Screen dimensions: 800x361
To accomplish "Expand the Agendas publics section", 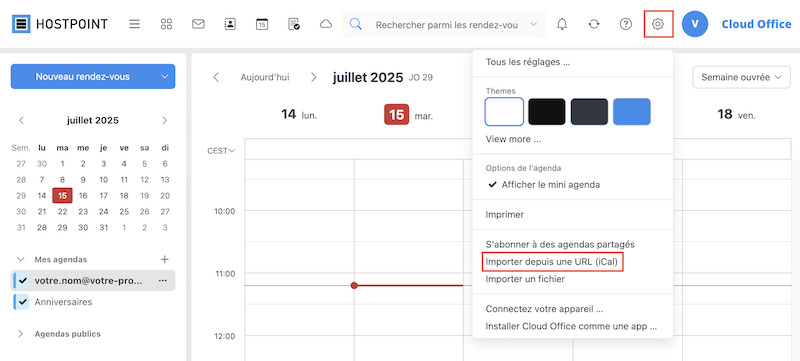I will coord(20,334).
